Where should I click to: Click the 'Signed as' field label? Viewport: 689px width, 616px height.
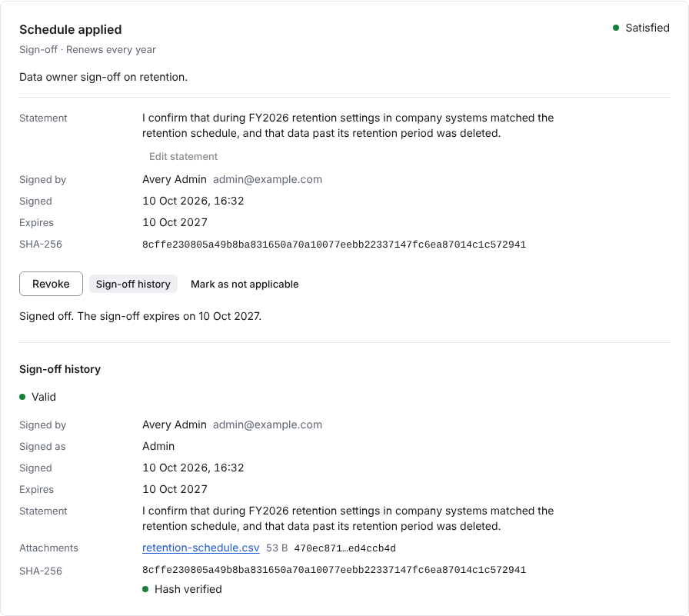pos(42,446)
